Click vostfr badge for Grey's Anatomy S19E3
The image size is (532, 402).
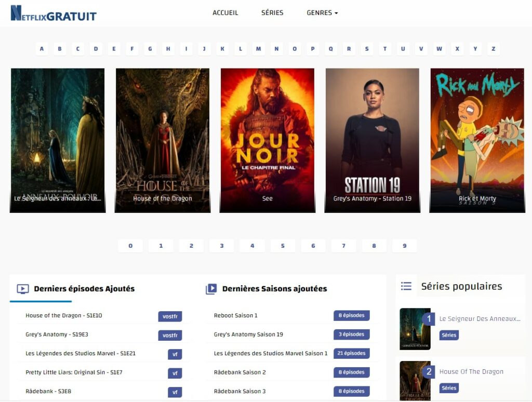pyautogui.click(x=170, y=335)
